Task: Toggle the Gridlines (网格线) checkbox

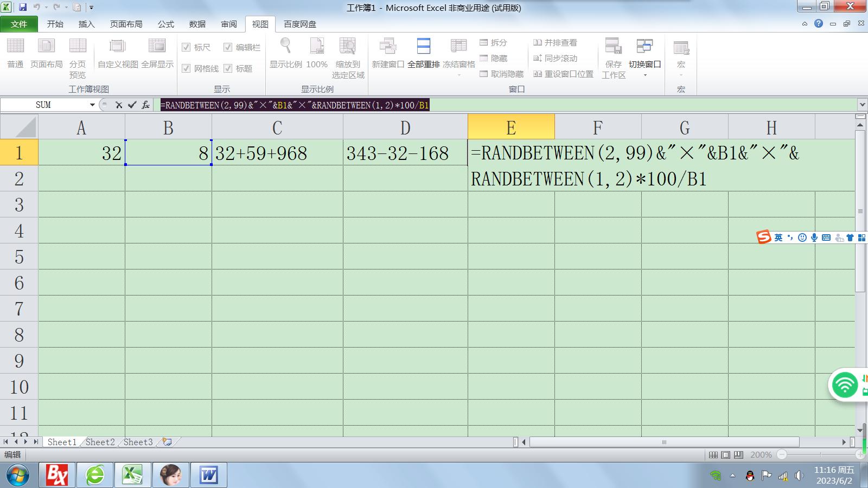Action: pos(186,68)
